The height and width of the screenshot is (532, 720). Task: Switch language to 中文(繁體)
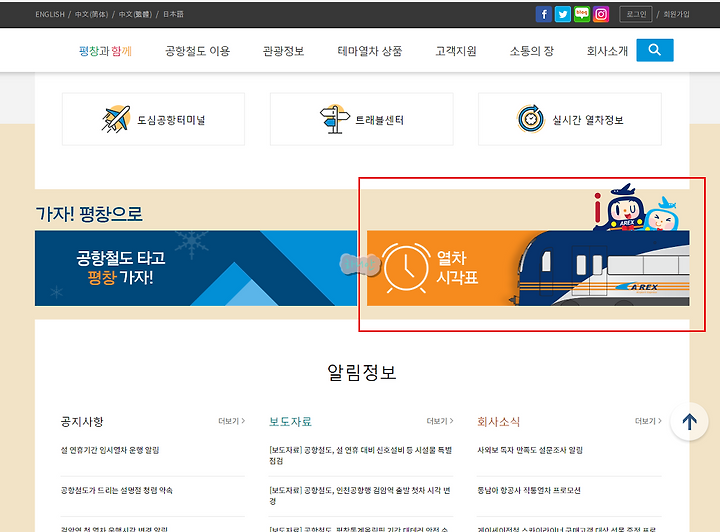pyautogui.click(x=135, y=14)
